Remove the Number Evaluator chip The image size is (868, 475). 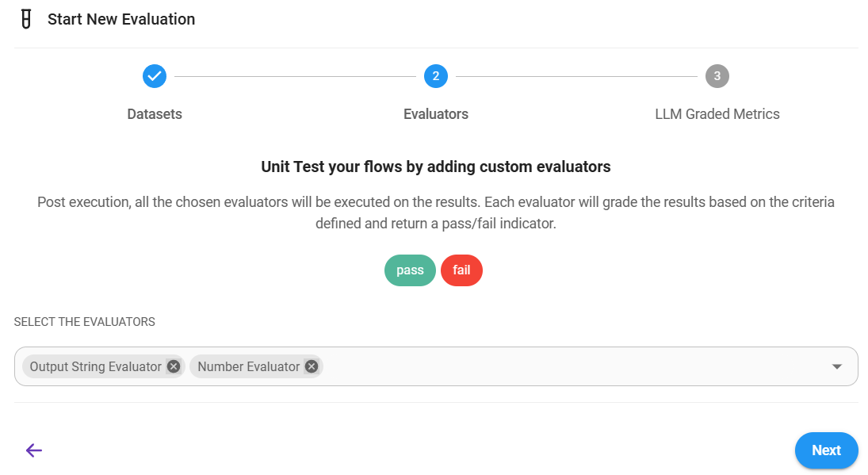tap(312, 366)
